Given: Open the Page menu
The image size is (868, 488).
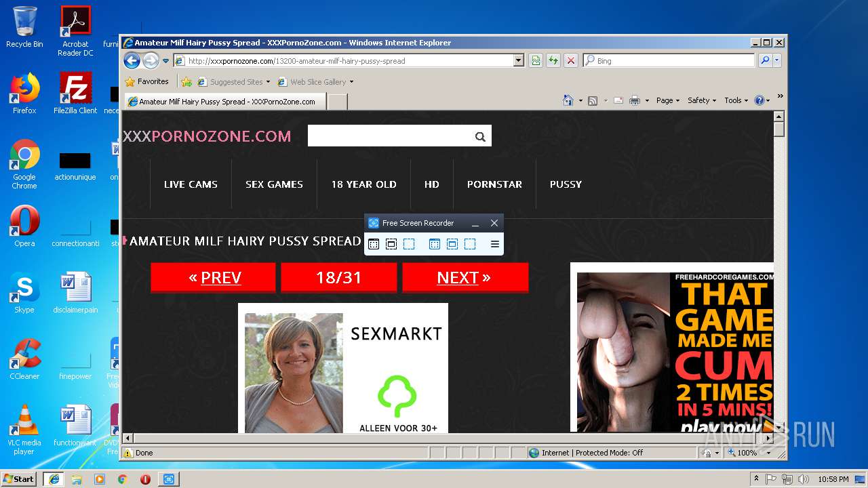Looking at the screenshot, I should (x=668, y=100).
